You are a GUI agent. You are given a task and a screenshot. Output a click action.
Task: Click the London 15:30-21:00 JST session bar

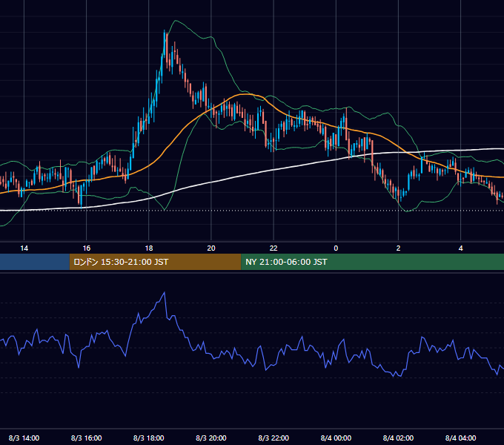[x=155, y=262]
